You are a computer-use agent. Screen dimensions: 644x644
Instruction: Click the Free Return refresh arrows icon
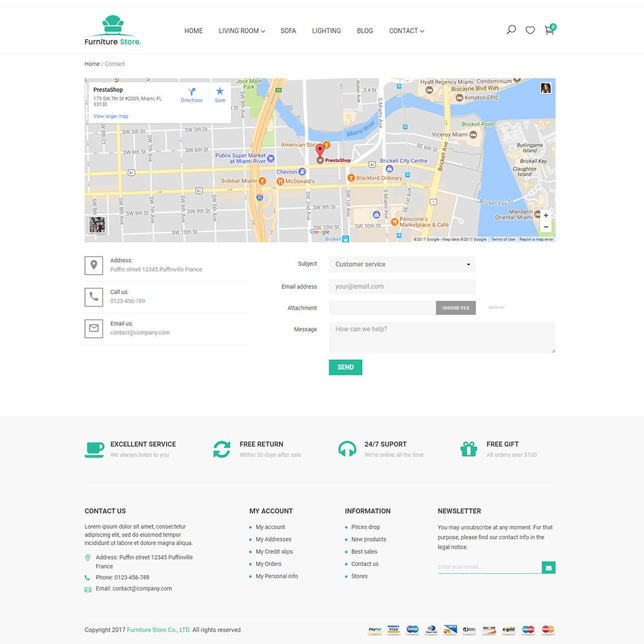tap(222, 450)
